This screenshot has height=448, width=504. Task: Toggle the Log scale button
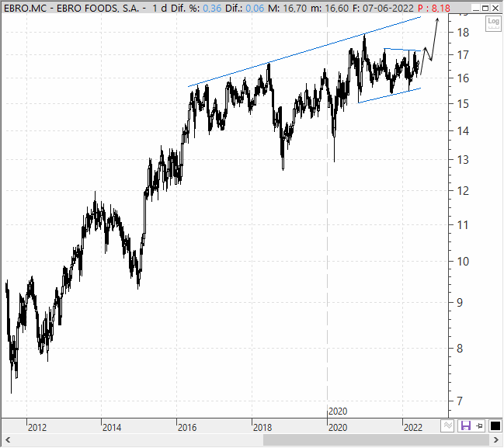(493, 23)
